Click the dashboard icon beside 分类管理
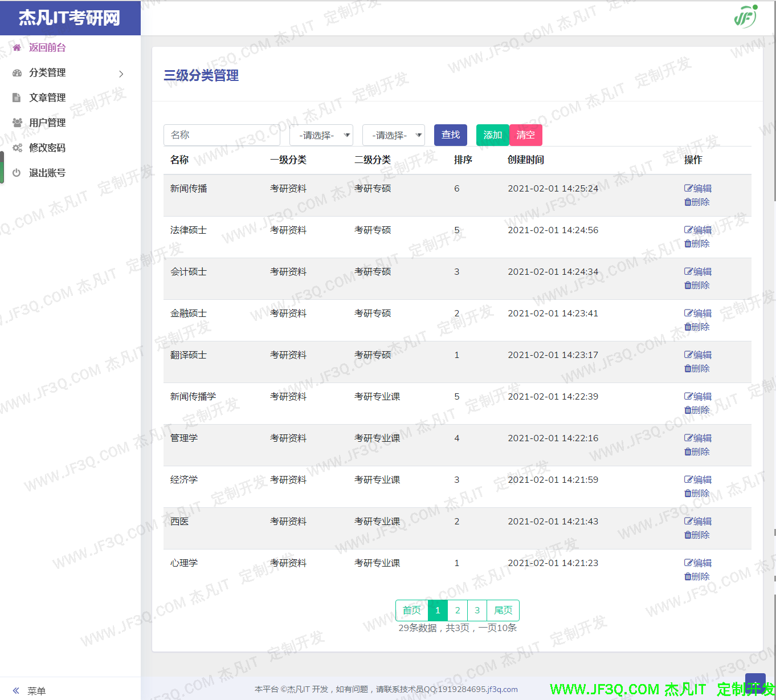The height and width of the screenshot is (700, 776). click(17, 73)
